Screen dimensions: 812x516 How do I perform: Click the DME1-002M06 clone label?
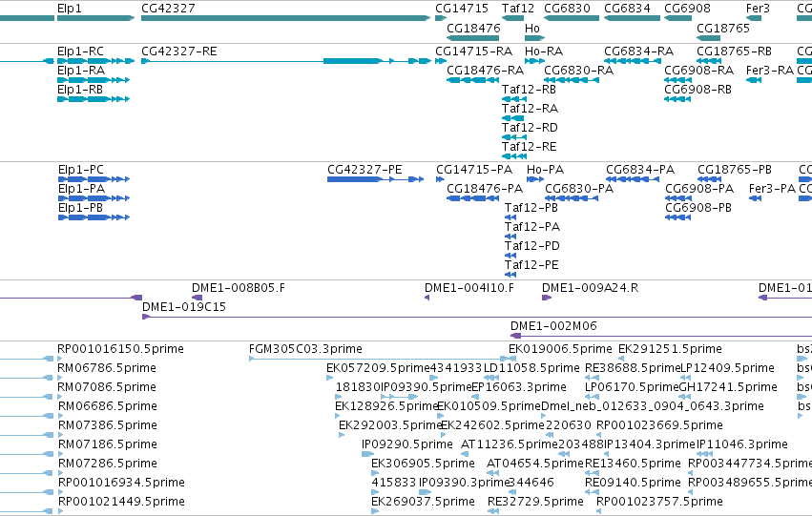pos(553,326)
